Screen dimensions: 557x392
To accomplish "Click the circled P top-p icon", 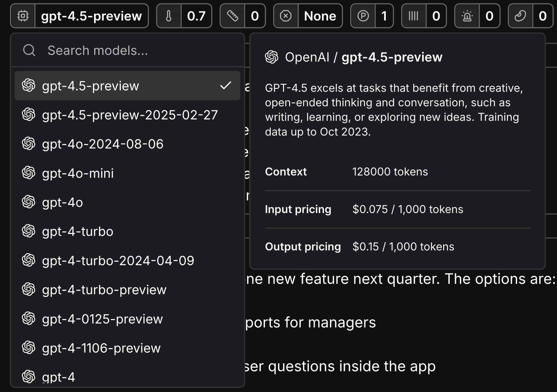I will tap(363, 16).
